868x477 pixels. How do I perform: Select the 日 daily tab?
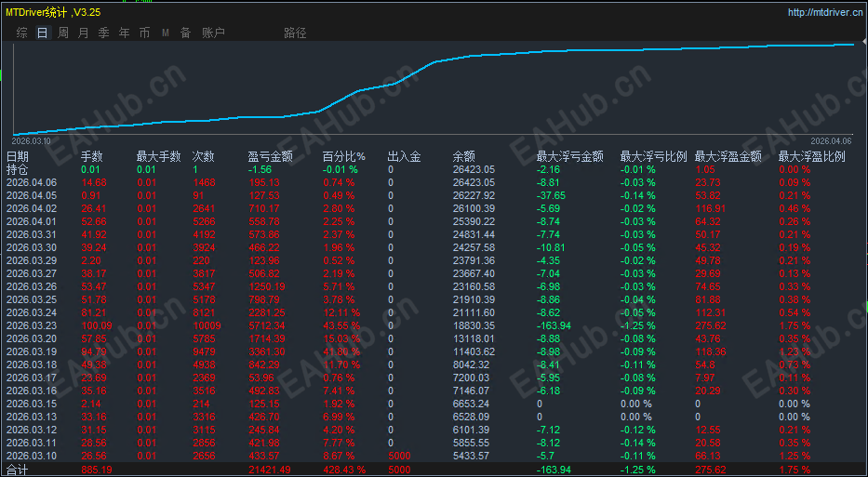(43, 33)
